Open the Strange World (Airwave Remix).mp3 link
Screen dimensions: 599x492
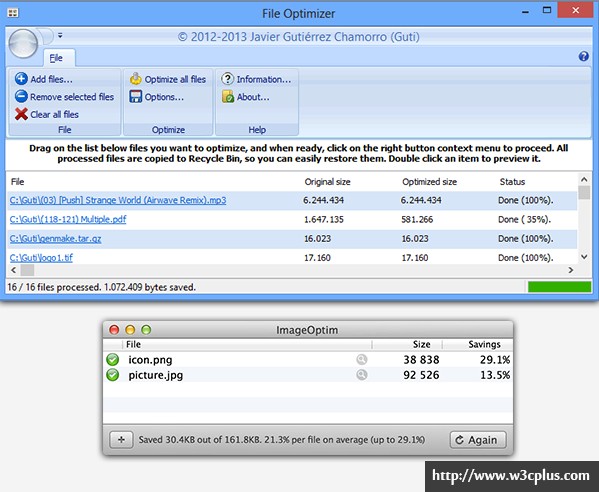click(x=118, y=200)
